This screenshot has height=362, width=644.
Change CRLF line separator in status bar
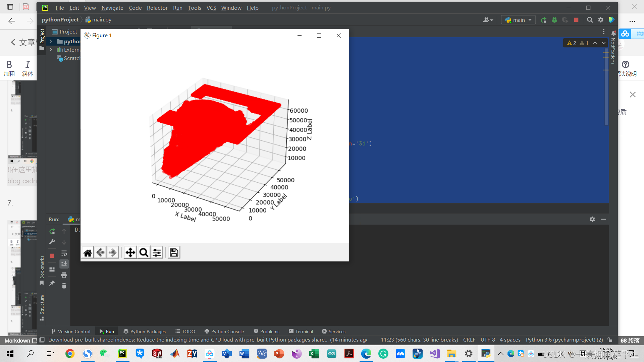[469, 340]
